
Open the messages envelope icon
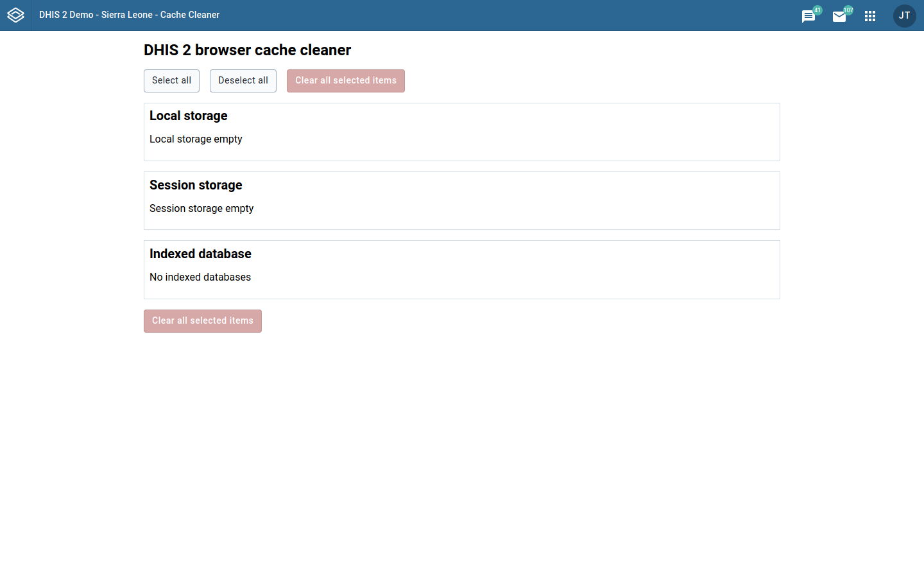[839, 17]
